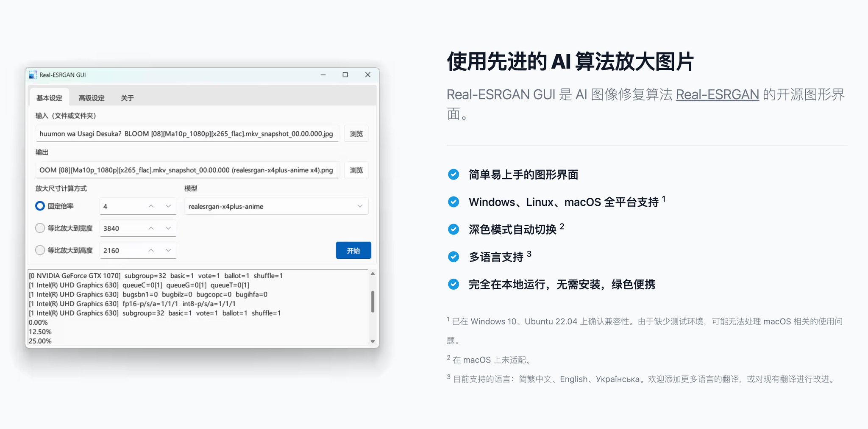This screenshot has height=429, width=868.
Task: Click log line containing fp16-p/s/a=1/1/1
Action: [132, 304]
